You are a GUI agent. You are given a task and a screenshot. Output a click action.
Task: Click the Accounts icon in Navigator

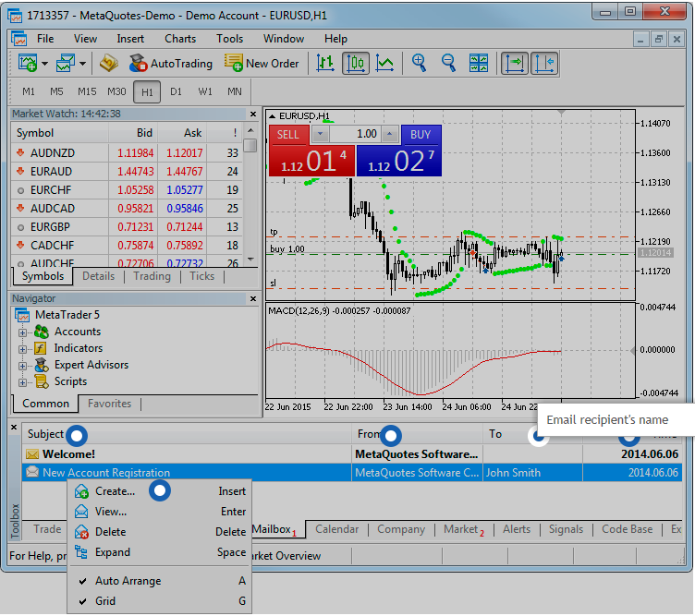(x=42, y=332)
